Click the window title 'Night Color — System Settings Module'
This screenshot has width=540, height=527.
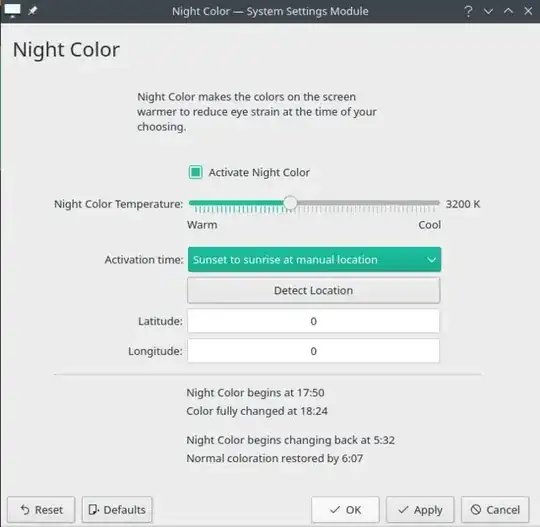270,11
